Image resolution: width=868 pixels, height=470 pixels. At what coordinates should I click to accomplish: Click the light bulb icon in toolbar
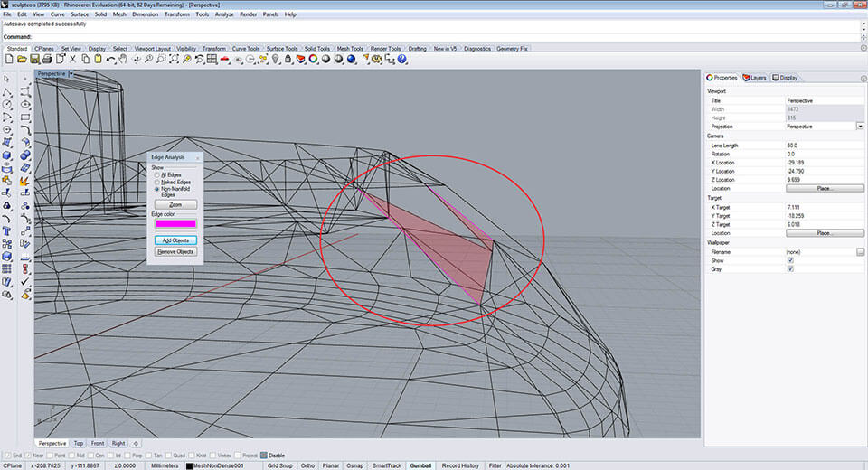[275, 60]
